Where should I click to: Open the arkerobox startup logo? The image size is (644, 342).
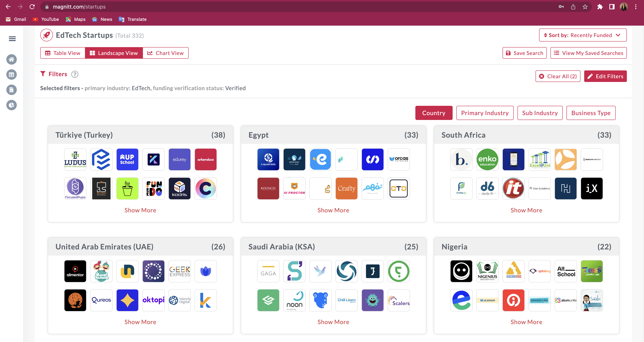coord(206,159)
